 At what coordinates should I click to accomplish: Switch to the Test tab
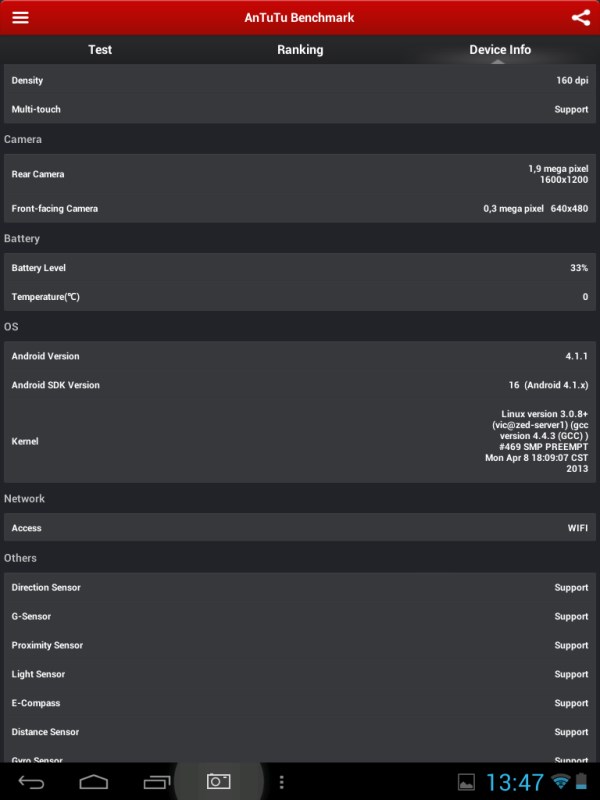pos(100,49)
